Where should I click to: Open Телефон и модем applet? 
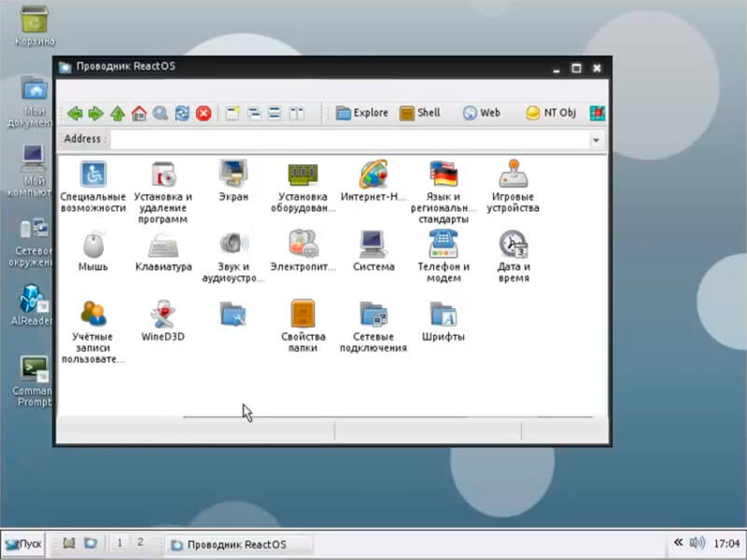tap(444, 257)
